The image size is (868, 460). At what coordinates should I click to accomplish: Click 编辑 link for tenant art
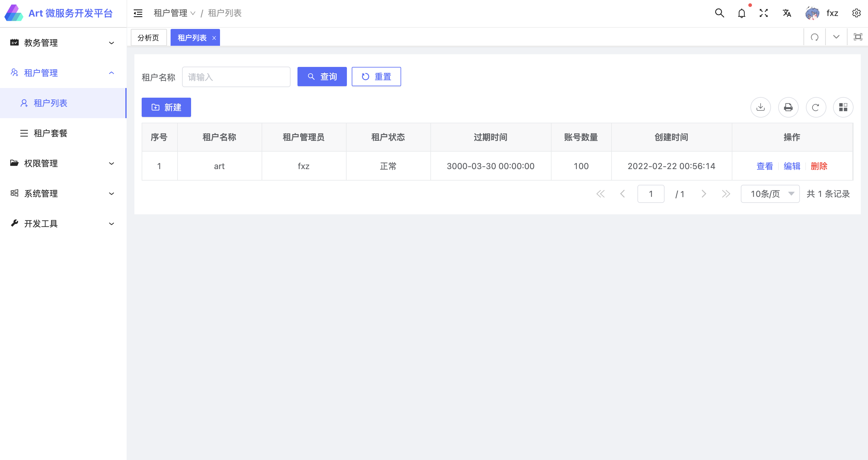pos(792,166)
